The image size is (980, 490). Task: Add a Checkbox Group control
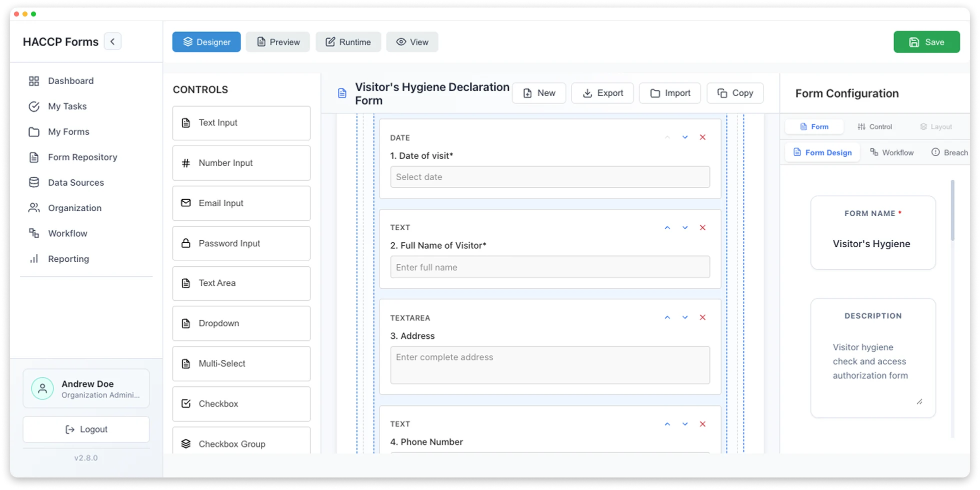click(x=241, y=444)
